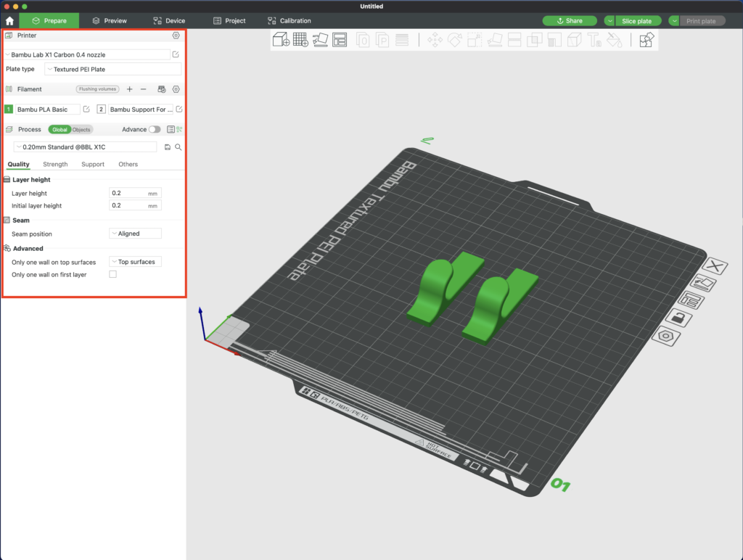Add a model with the cube icon

point(281,40)
